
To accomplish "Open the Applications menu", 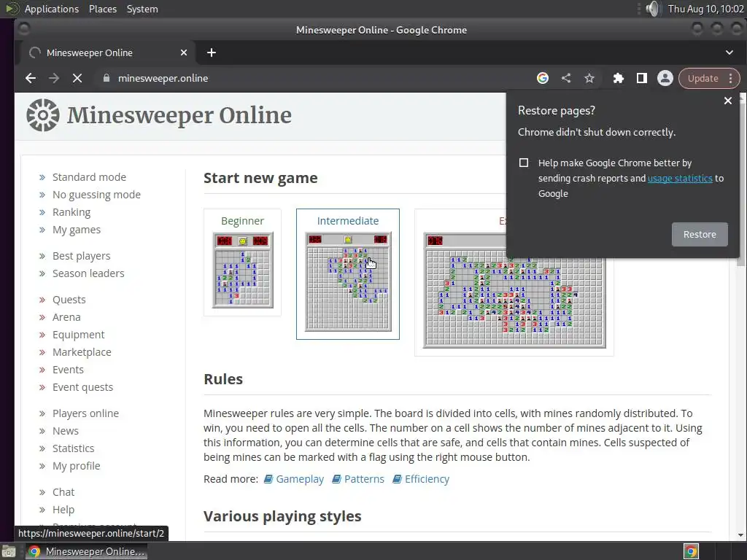I will click(52, 9).
